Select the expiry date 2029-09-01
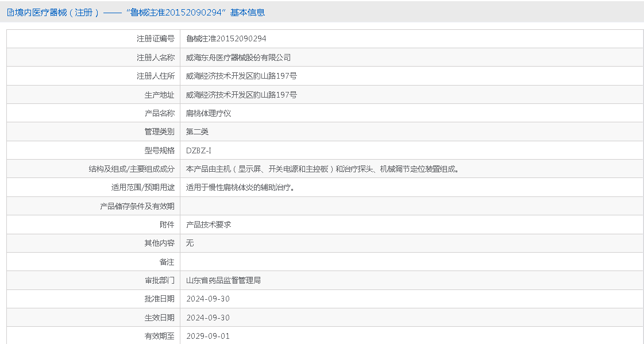Viewport: 644px width, 344px height. (208, 336)
